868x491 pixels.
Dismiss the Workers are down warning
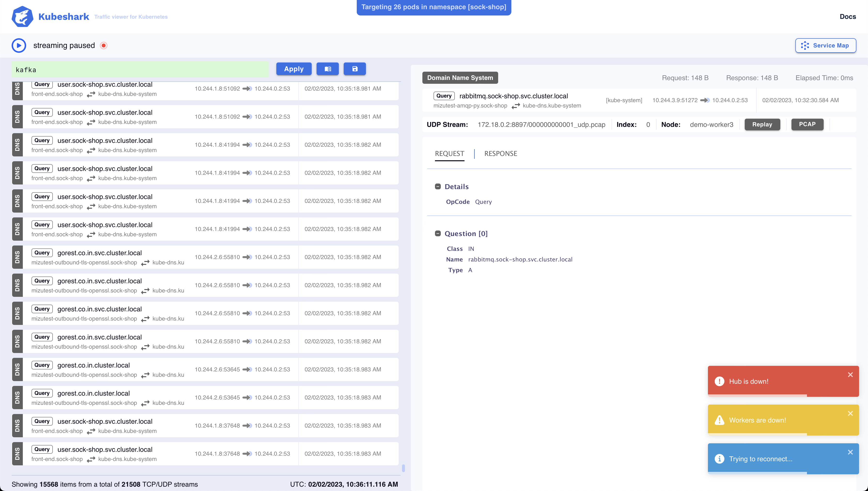pos(851,414)
